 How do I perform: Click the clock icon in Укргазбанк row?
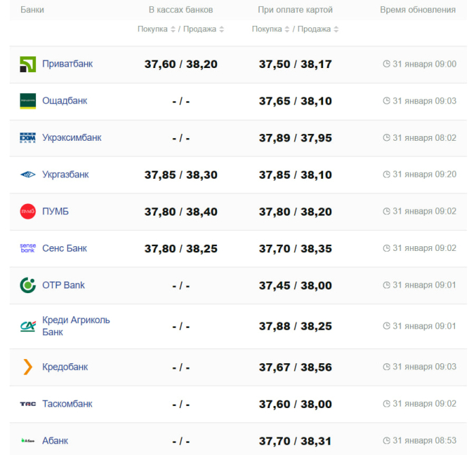[386, 175]
